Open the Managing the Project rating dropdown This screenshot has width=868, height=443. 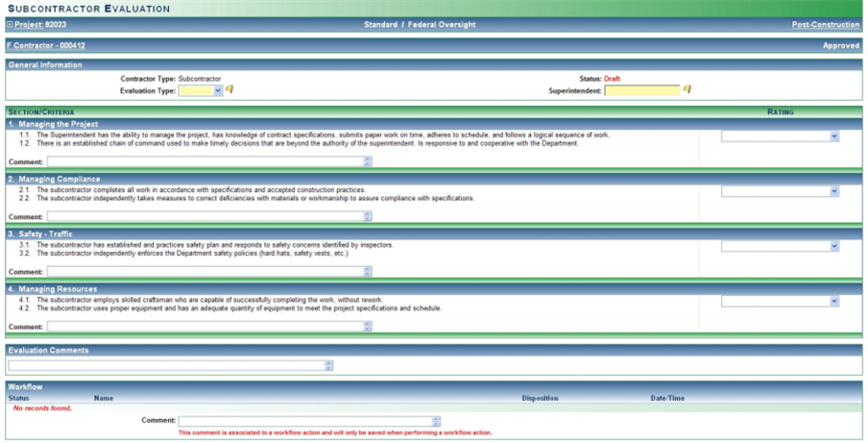780,136
